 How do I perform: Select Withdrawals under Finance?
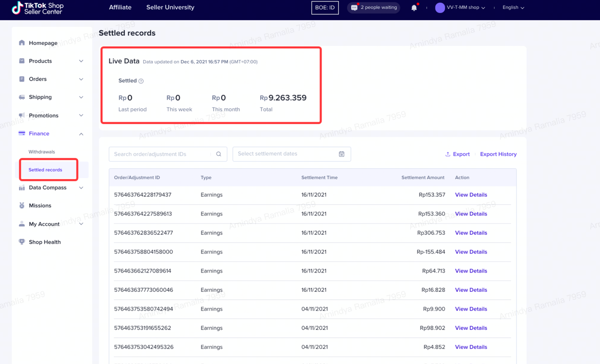click(x=42, y=152)
